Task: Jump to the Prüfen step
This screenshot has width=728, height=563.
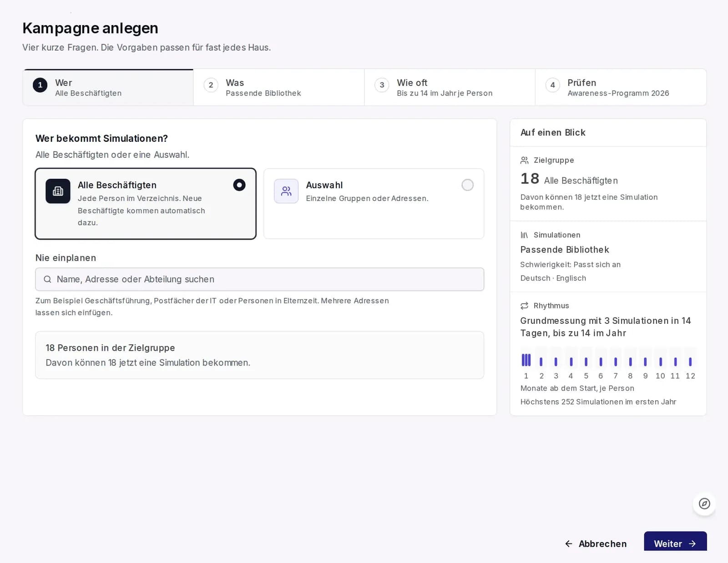Action: (x=621, y=87)
